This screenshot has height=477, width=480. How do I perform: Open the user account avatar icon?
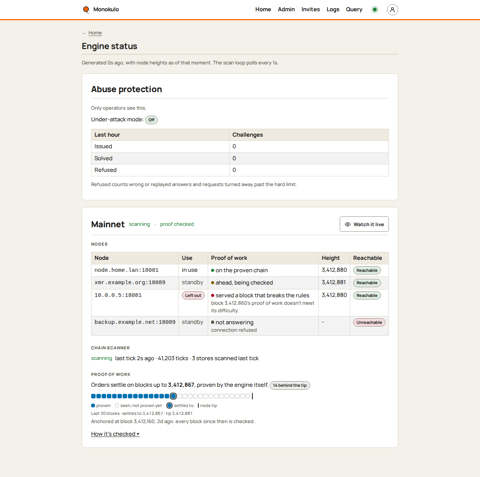tap(392, 10)
